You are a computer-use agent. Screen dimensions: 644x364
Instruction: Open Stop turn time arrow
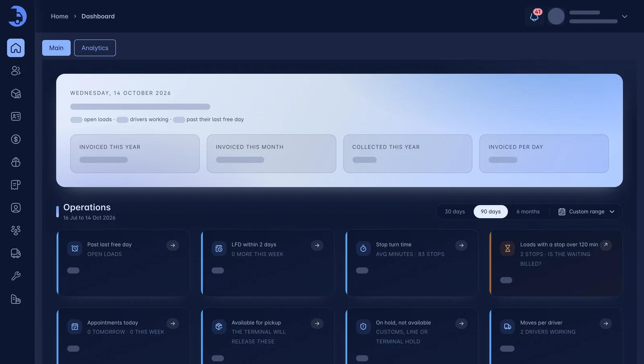tap(461, 245)
